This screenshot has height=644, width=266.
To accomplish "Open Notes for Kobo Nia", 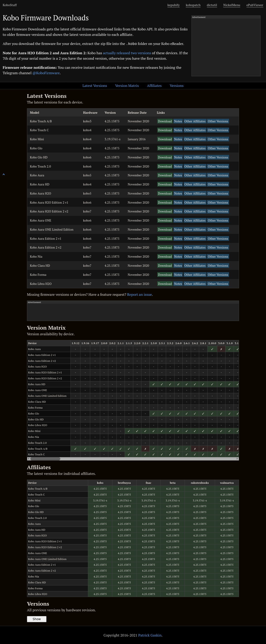I will pyautogui.click(x=178, y=257).
